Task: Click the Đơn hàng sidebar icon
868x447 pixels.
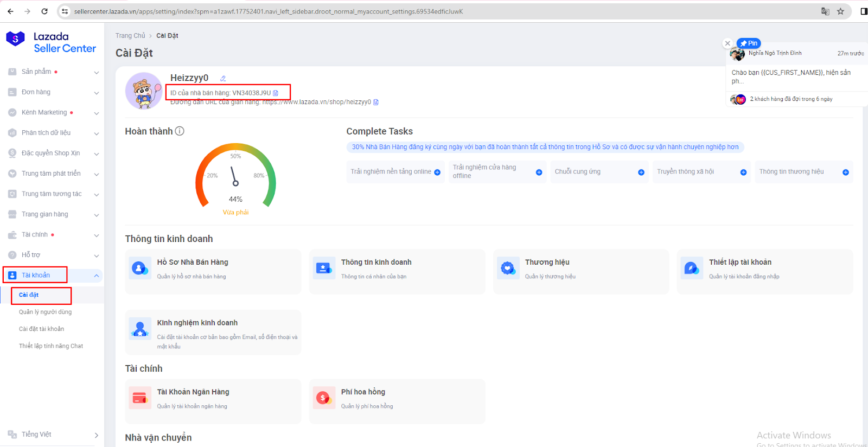Action: click(12, 92)
